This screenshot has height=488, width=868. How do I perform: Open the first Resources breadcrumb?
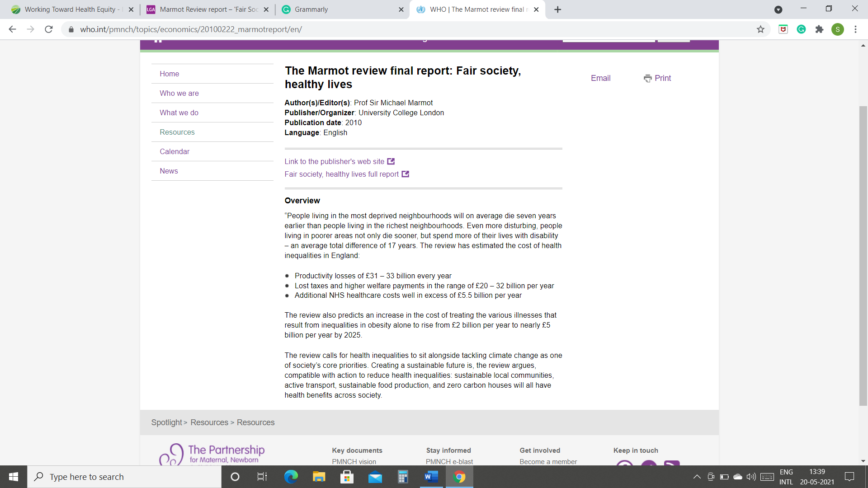[x=209, y=422]
